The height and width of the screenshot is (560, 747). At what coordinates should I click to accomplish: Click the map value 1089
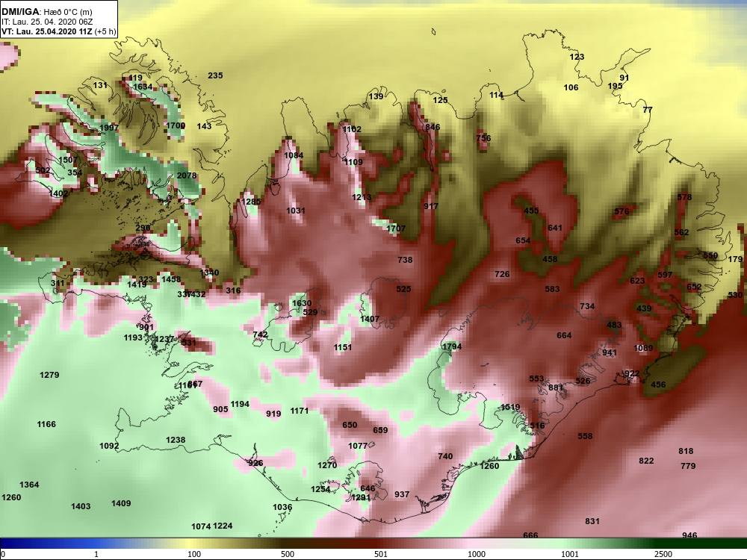pyautogui.click(x=643, y=348)
